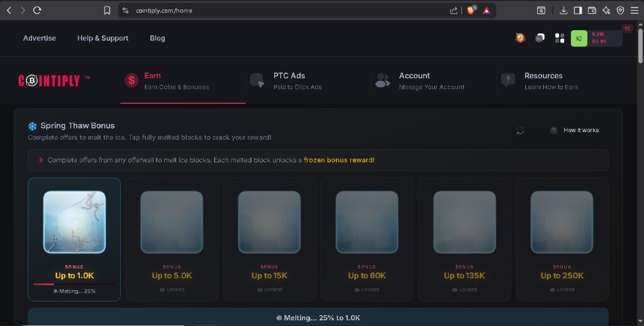This screenshot has height=326, width=644.
Task: Expand the KI user account balance menu
Action: tap(596, 38)
